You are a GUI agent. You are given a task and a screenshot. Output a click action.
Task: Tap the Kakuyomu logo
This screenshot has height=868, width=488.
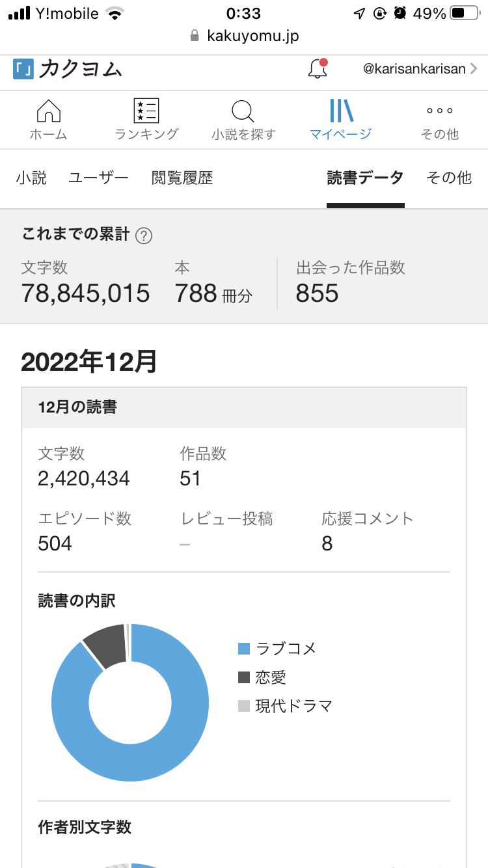(x=67, y=69)
